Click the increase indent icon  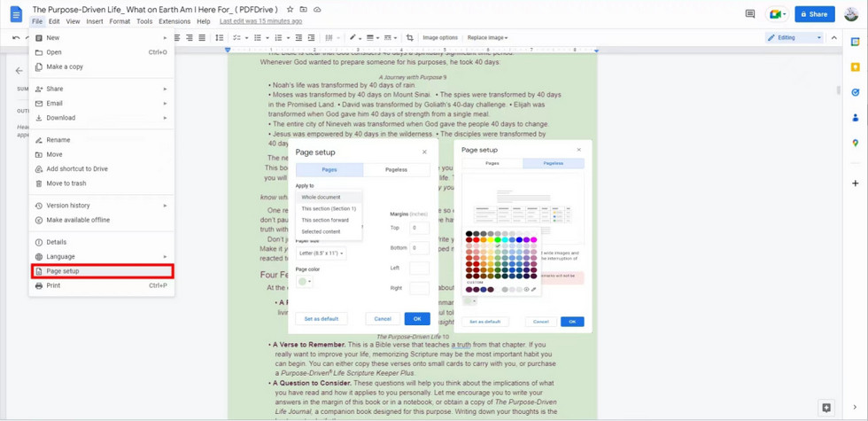tap(312, 37)
